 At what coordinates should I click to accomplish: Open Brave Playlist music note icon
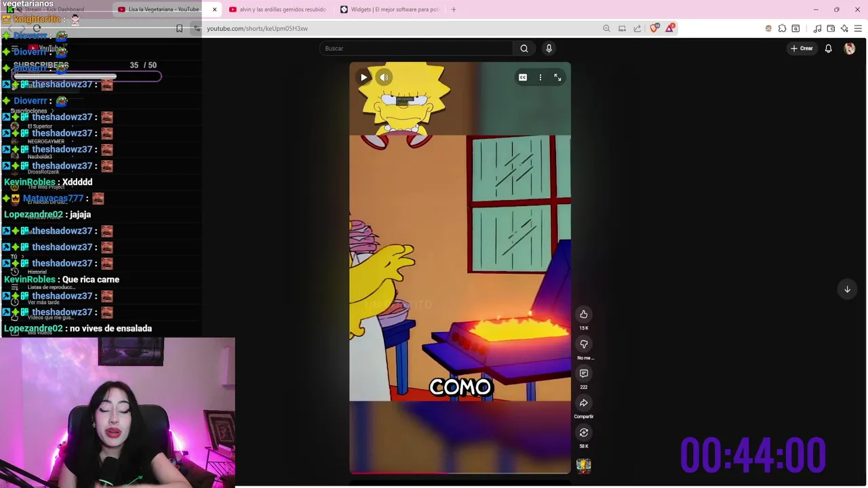tap(817, 28)
